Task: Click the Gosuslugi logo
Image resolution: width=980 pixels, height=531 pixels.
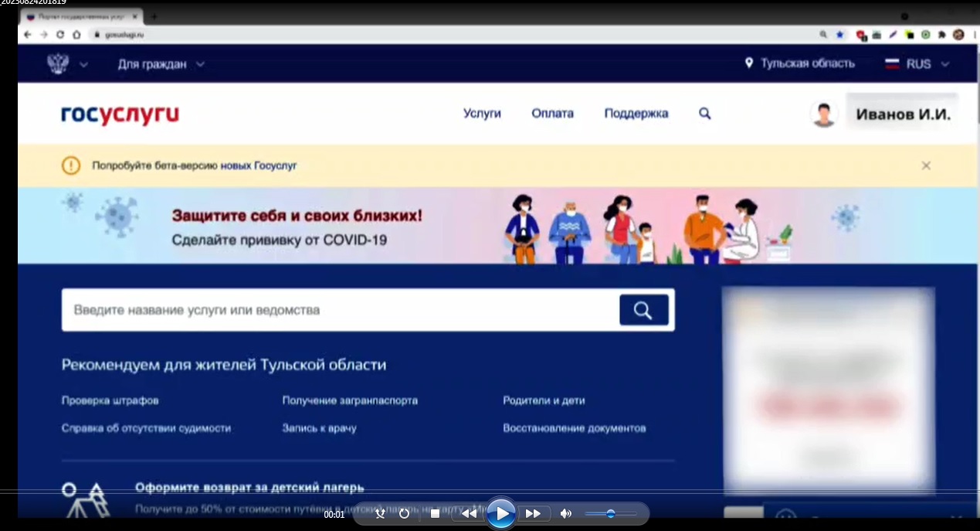Action: click(120, 114)
